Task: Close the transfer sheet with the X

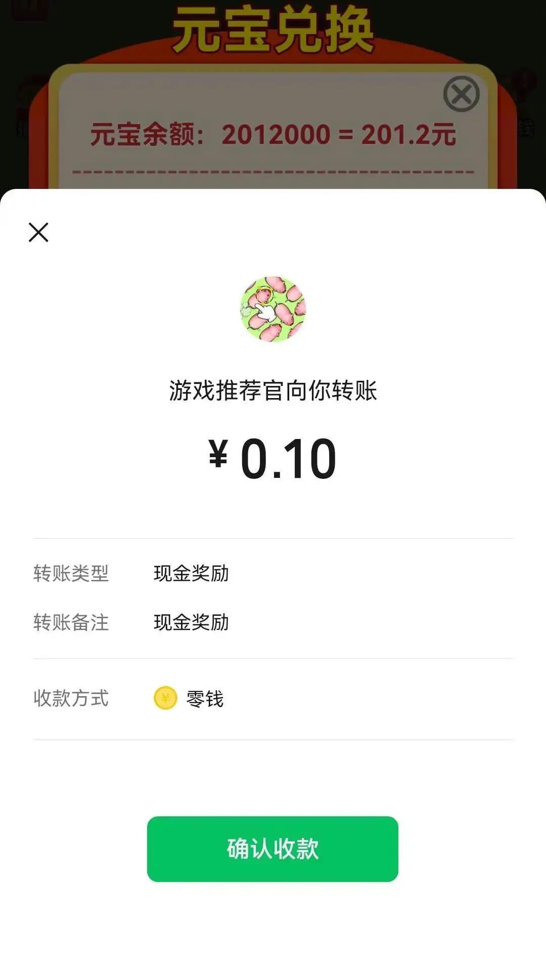Action: 38,232
